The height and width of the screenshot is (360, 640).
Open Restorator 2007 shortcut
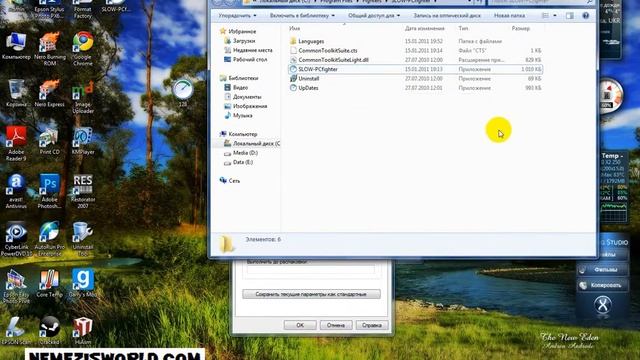[83, 191]
